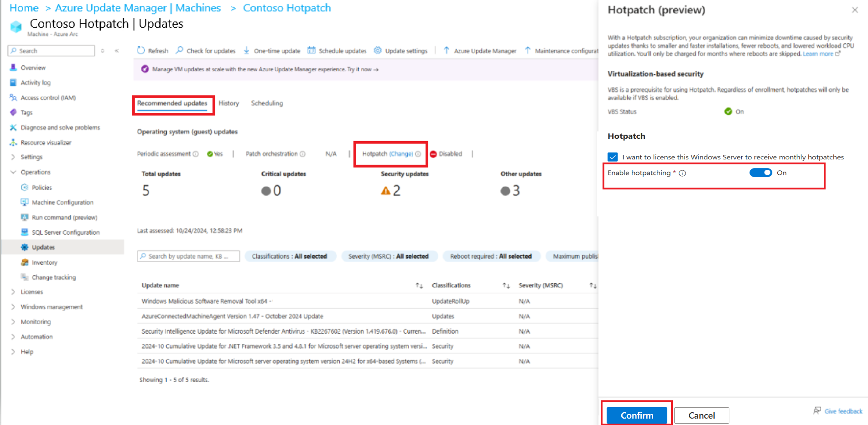This screenshot has height=425, width=868.
Task: Open Resource visualizer in the sidebar
Action: click(x=46, y=142)
